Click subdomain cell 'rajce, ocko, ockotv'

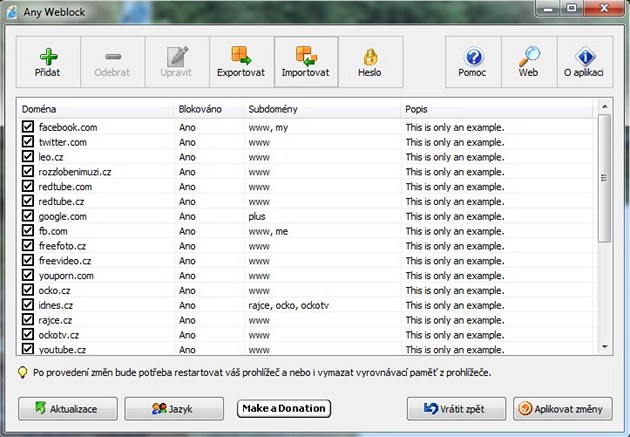point(288,305)
